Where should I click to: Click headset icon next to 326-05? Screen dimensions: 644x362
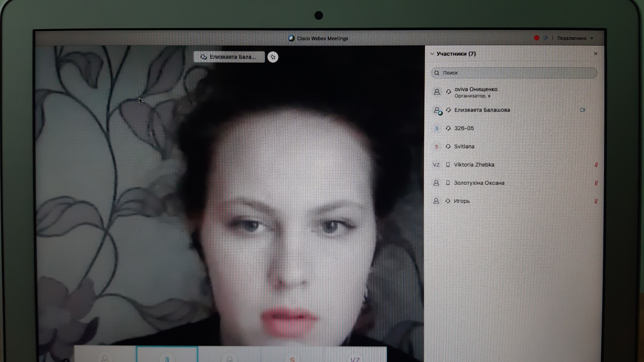point(448,128)
